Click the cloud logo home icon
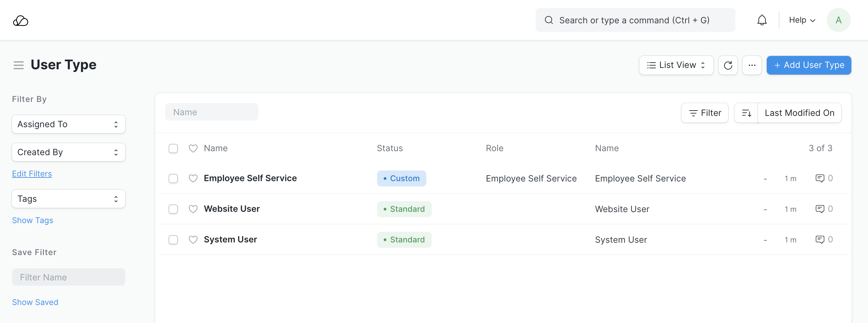868x323 pixels. tap(21, 21)
